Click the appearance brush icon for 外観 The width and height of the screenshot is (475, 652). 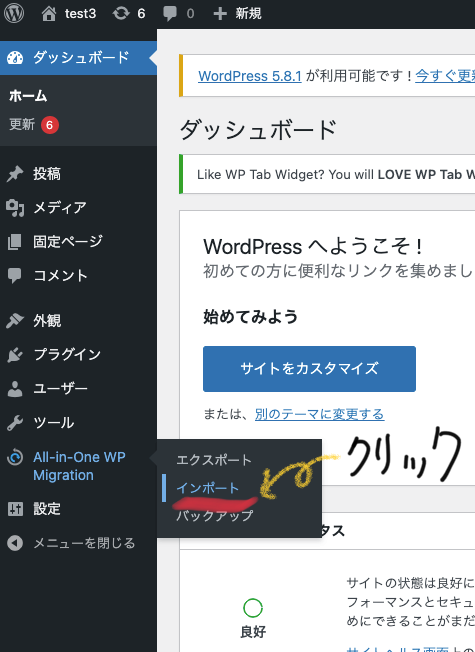click(x=15, y=321)
